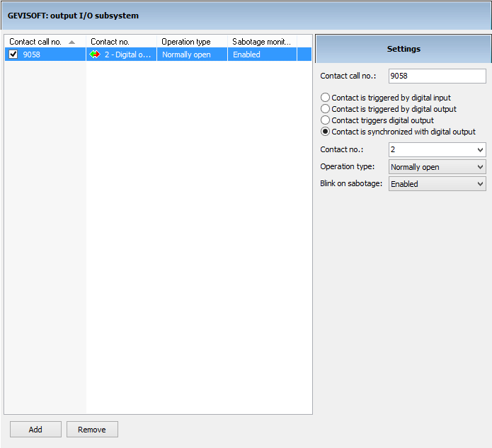Open the Blink on sabotage dropdown
The image size is (492, 448).
click(x=437, y=183)
